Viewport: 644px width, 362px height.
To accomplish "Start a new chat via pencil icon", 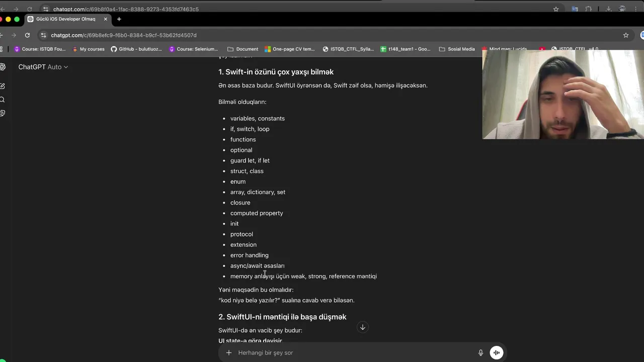I will click(x=3, y=86).
